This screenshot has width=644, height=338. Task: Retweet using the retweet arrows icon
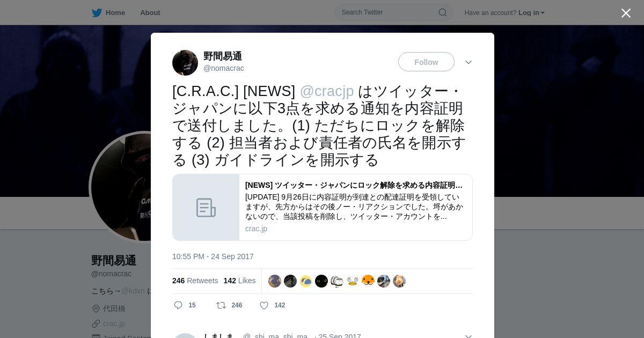[221, 305]
